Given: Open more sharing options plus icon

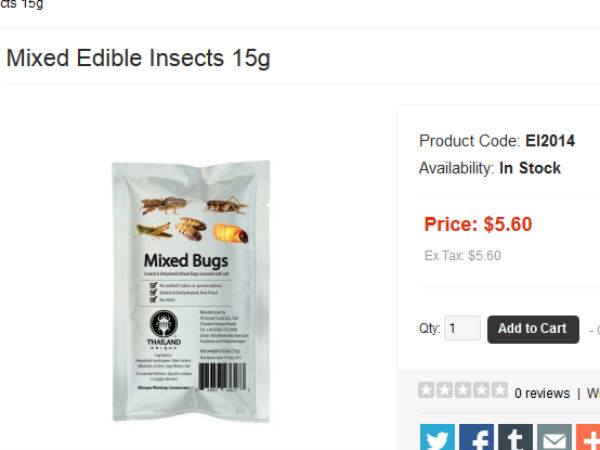Looking at the screenshot, I should [x=589, y=437].
